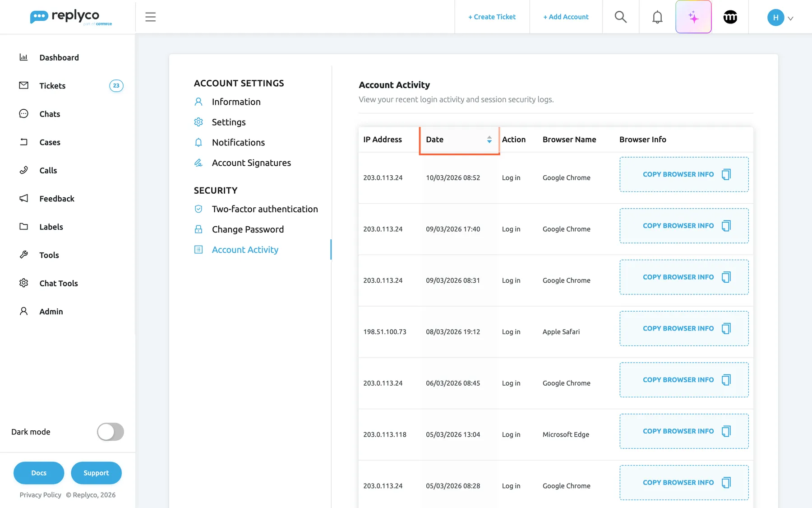Image resolution: width=812 pixels, height=508 pixels.
Task: Click the Chats bubble icon
Action: [23, 113]
